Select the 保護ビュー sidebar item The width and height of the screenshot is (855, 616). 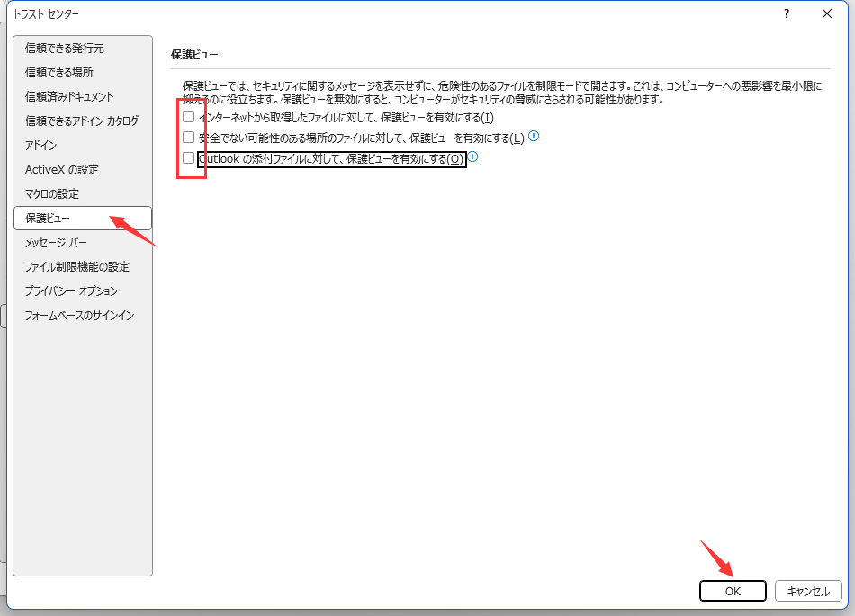[x=48, y=218]
